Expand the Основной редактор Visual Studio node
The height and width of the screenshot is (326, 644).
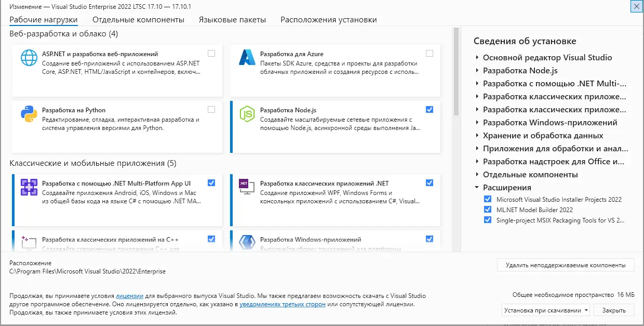pyautogui.click(x=477, y=58)
